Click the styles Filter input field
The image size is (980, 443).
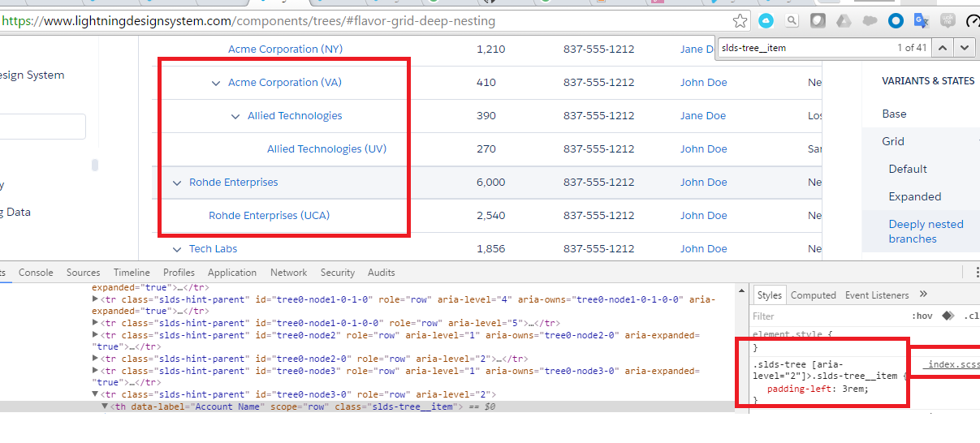(x=820, y=316)
